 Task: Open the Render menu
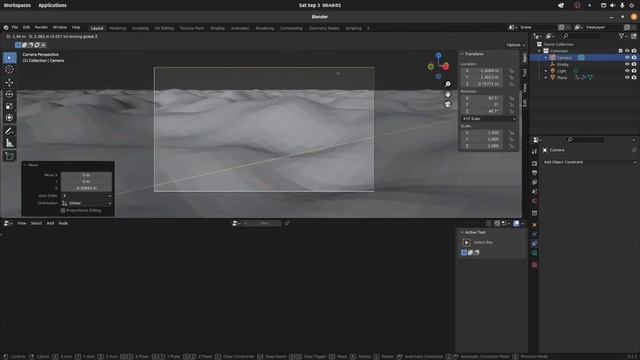tap(41, 27)
